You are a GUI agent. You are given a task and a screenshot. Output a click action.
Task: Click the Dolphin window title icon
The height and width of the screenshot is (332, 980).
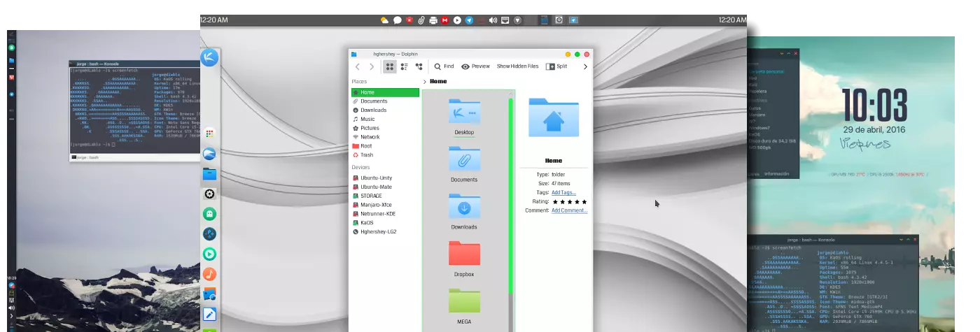[354, 54]
